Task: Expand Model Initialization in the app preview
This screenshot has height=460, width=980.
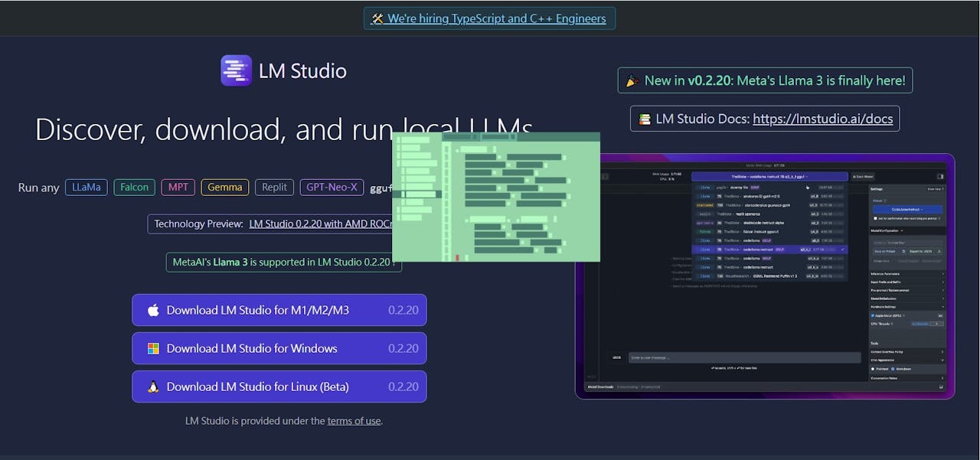Action: point(907,299)
